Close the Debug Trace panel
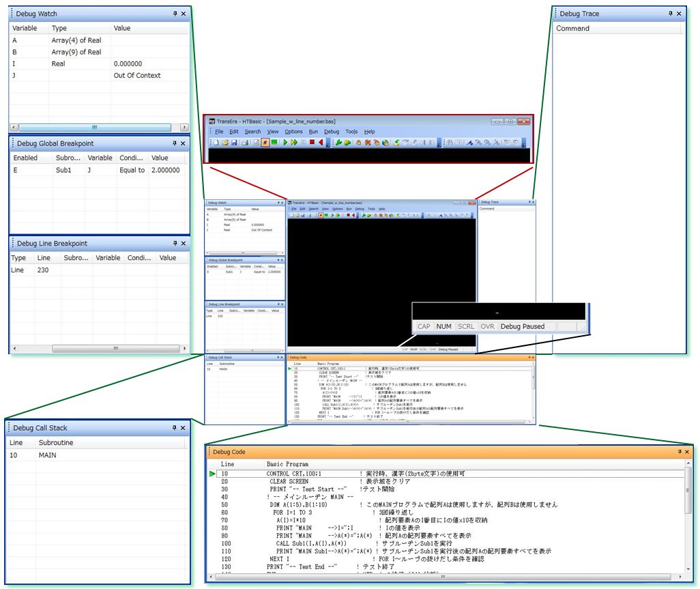This screenshot has height=589, width=700. tap(679, 14)
